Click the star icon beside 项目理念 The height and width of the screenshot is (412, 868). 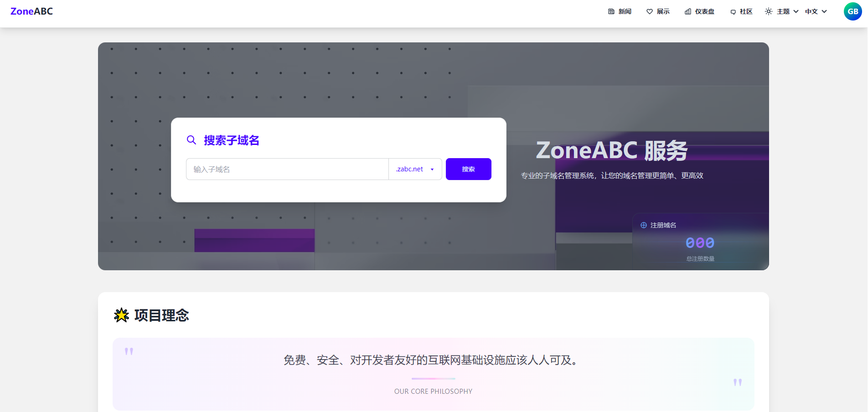tap(121, 315)
